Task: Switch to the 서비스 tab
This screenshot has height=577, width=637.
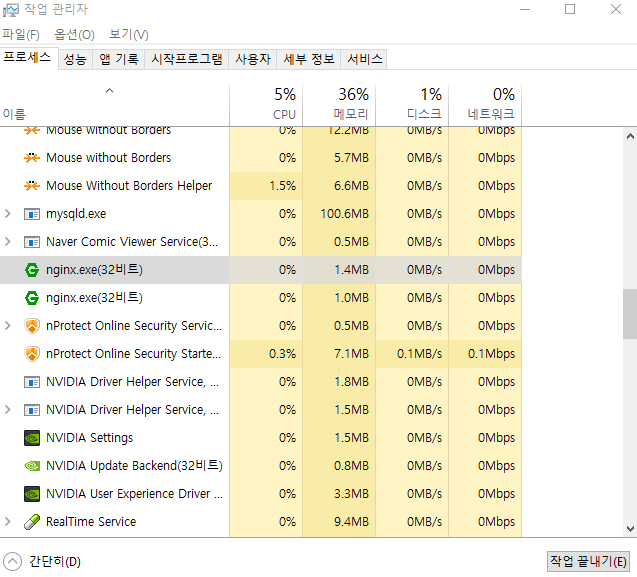Action: coord(364,59)
